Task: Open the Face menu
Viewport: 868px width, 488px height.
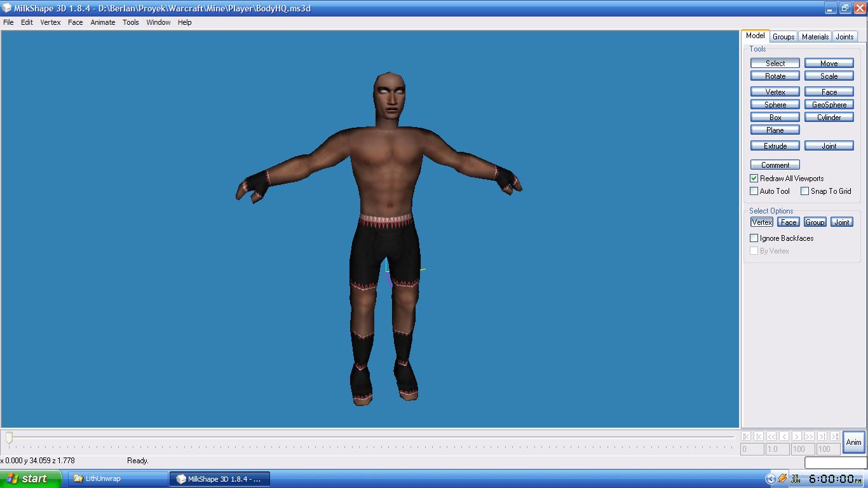Action: [x=76, y=22]
